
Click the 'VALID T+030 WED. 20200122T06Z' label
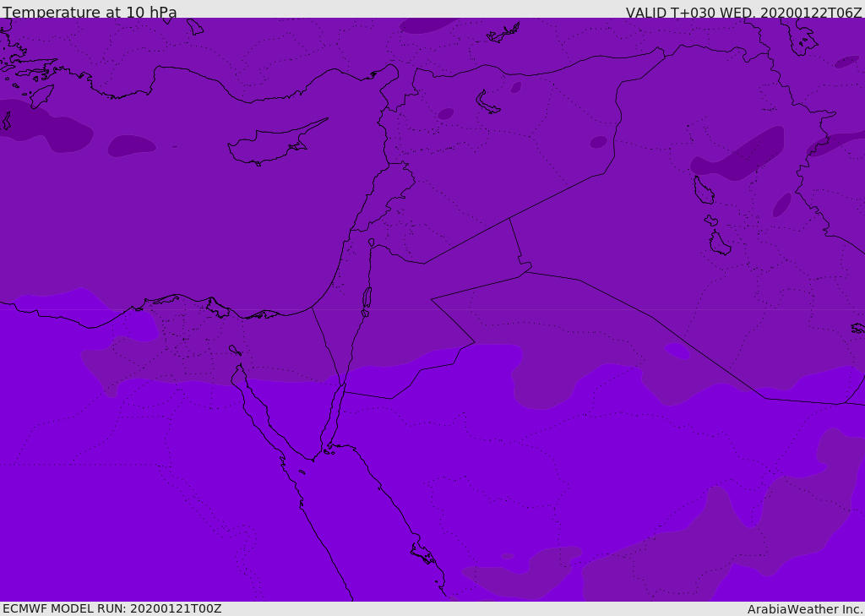point(743,12)
